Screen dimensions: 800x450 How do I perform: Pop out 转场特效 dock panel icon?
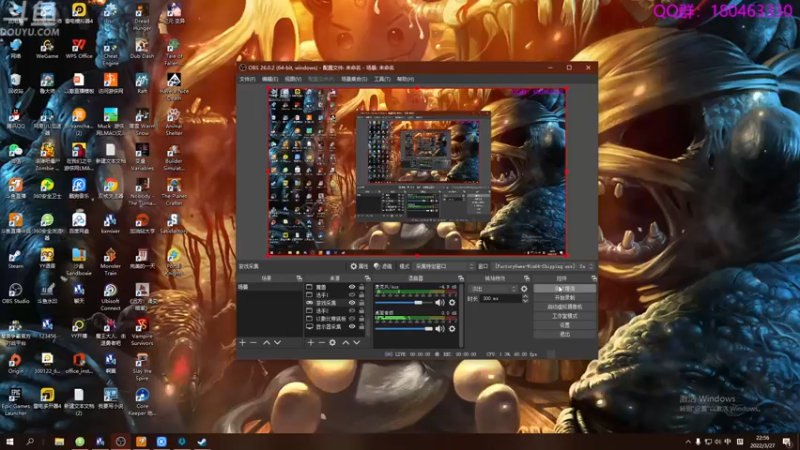527,279
